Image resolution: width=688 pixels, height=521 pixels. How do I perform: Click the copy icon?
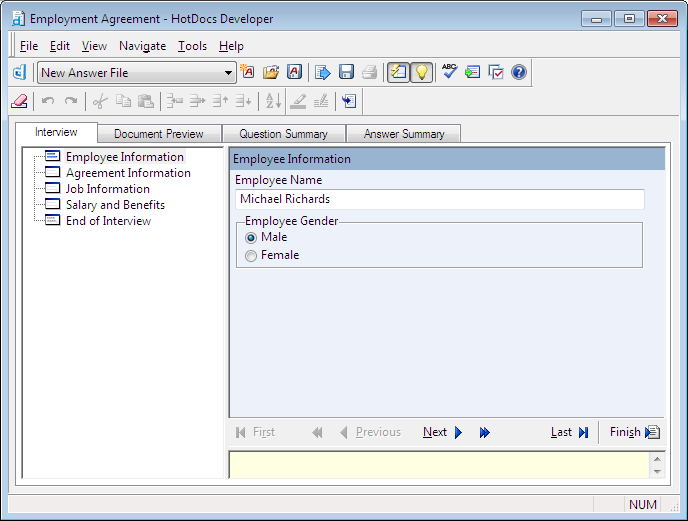123,101
